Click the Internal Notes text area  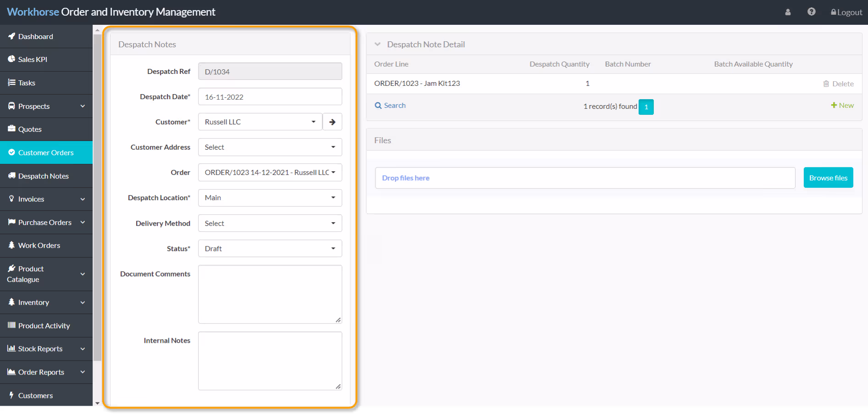pyautogui.click(x=270, y=361)
